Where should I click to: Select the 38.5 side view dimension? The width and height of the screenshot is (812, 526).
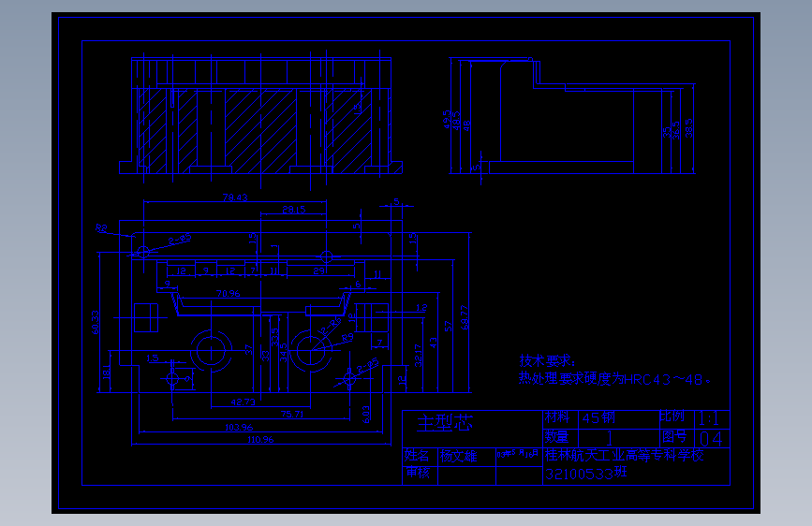(x=688, y=128)
